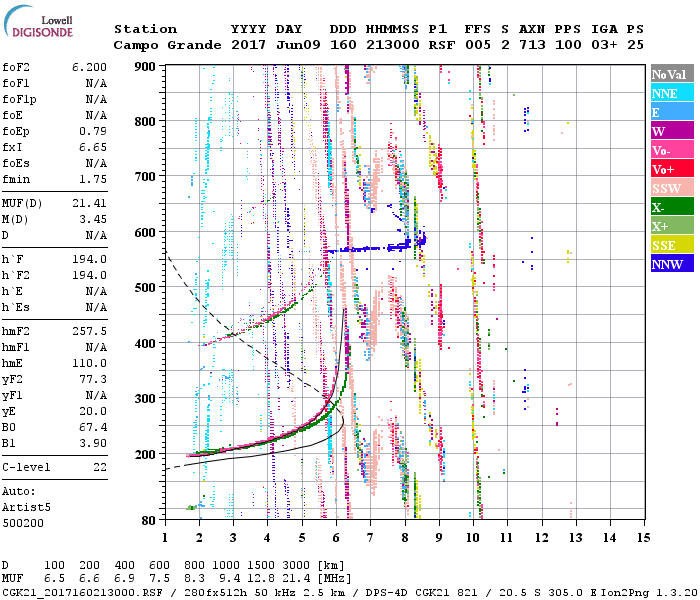Click the MUF(D) value 21.41
The width and height of the screenshot is (700, 600).
89,204
